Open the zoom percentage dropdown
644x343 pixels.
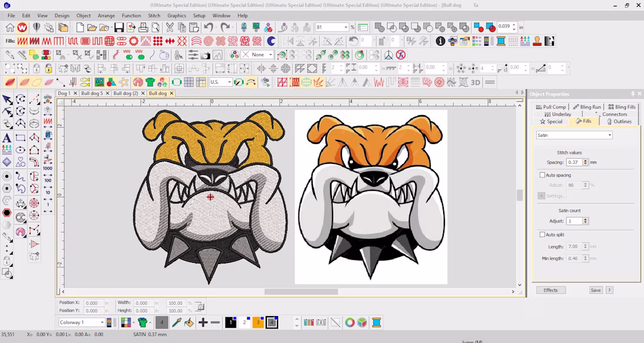coord(346,27)
